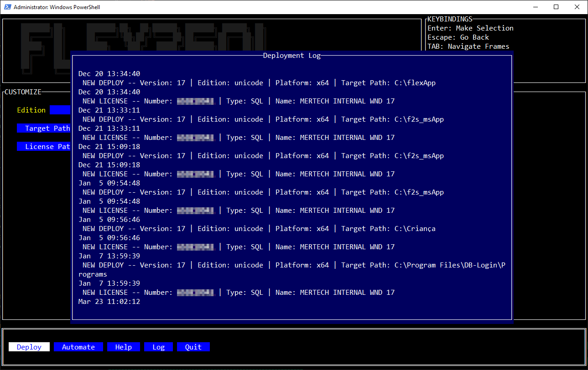Select the Target Path field

pos(44,128)
